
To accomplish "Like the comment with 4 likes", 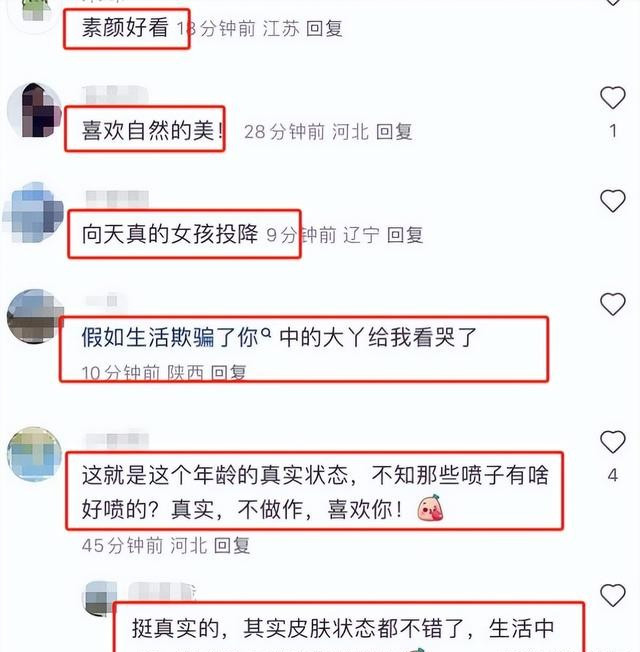I will (613, 442).
